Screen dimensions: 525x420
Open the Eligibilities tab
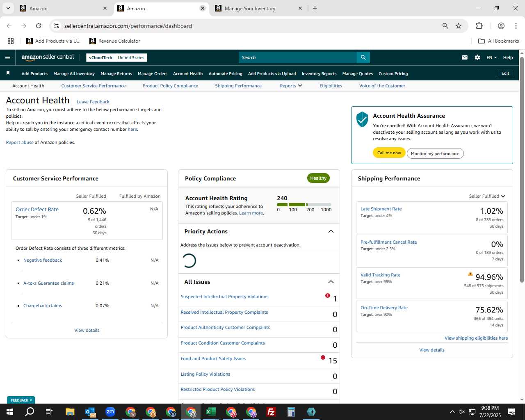tap(331, 86)
